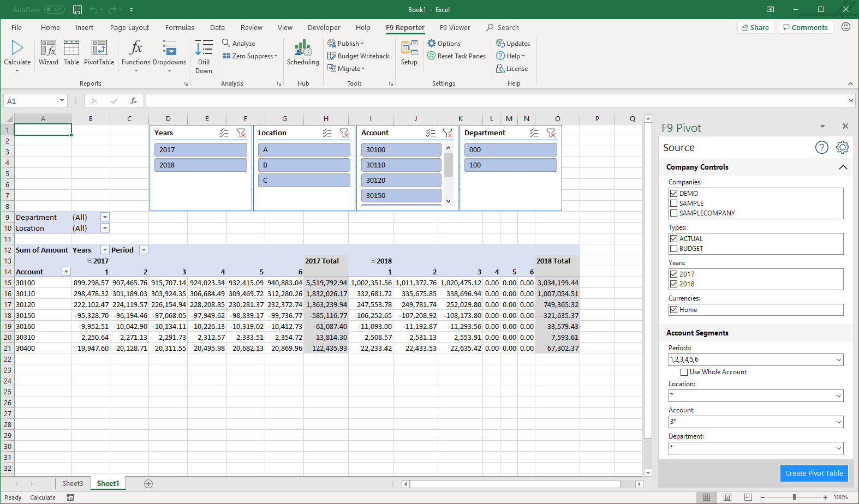Select account 30120 in slicer

tap(401, 180)
